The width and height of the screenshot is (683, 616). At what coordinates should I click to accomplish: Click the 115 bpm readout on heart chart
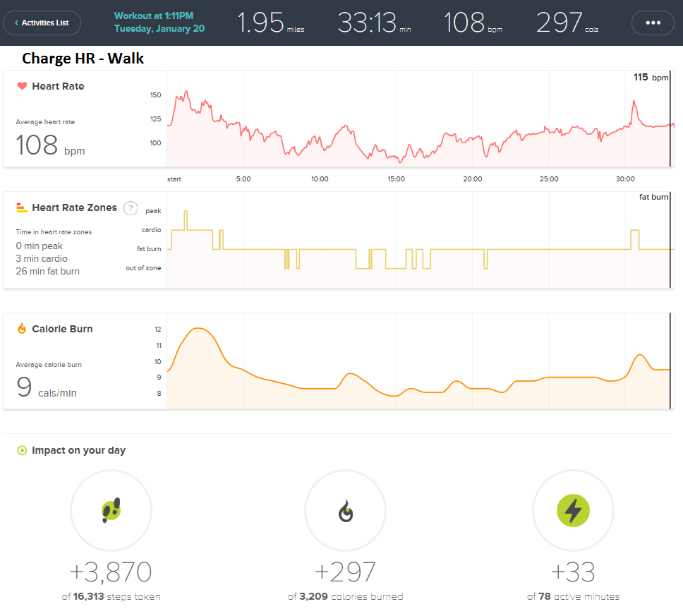point(651,78)
